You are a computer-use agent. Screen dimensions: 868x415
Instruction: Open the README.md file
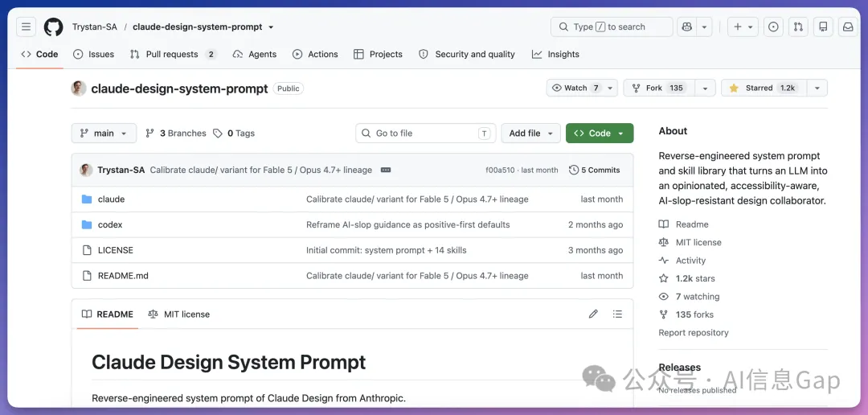(x=123, y=276)
